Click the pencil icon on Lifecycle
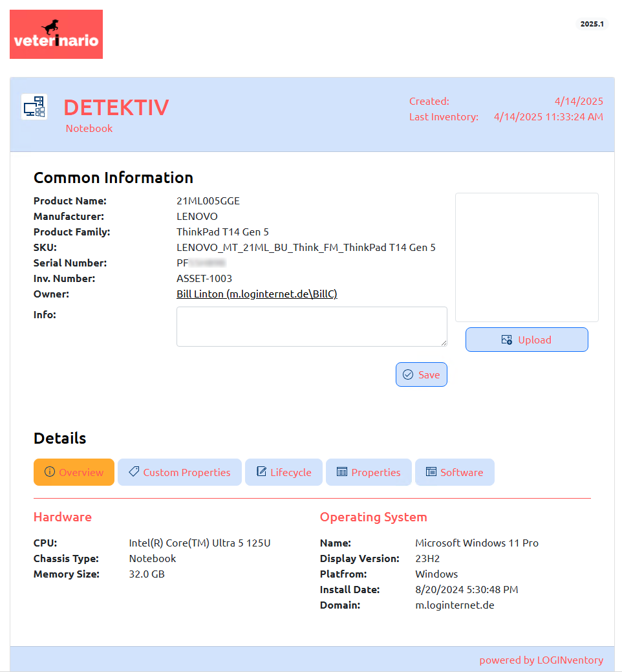 tap(261, 472)
